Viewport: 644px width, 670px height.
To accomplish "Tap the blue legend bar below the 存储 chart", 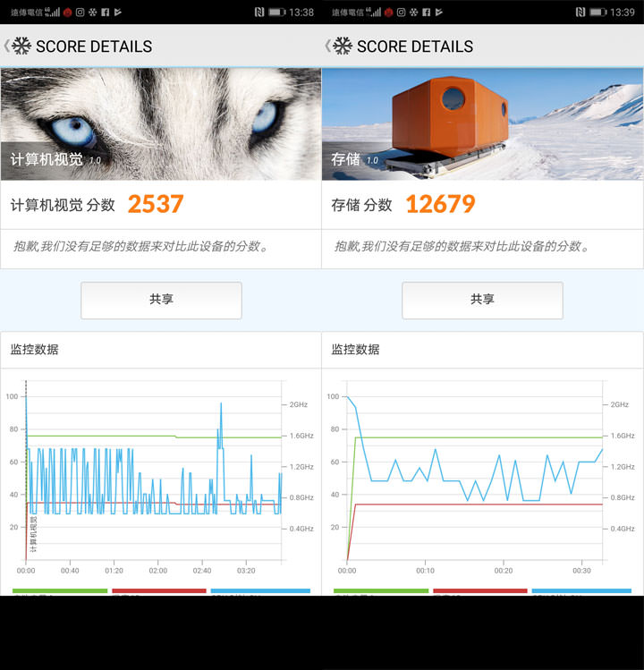I will 580,590.
